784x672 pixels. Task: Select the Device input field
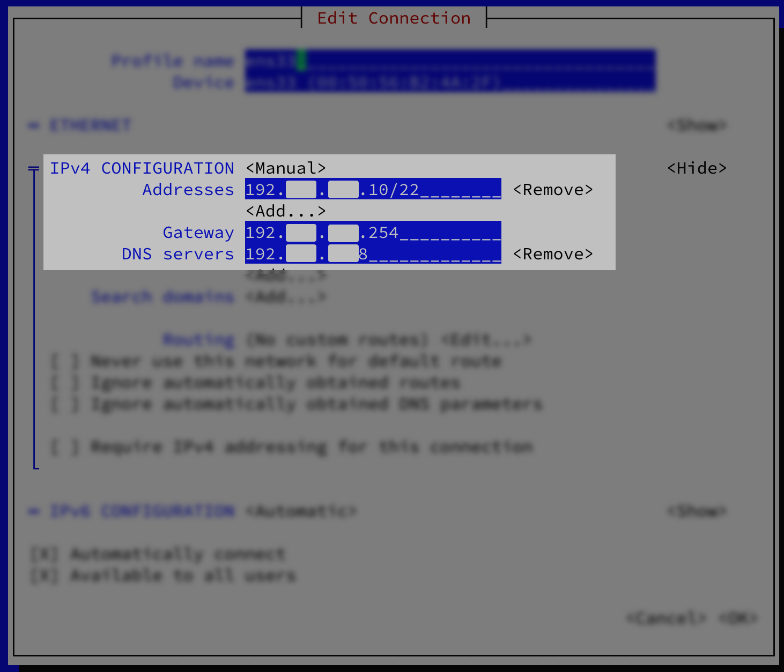(449, 83)
